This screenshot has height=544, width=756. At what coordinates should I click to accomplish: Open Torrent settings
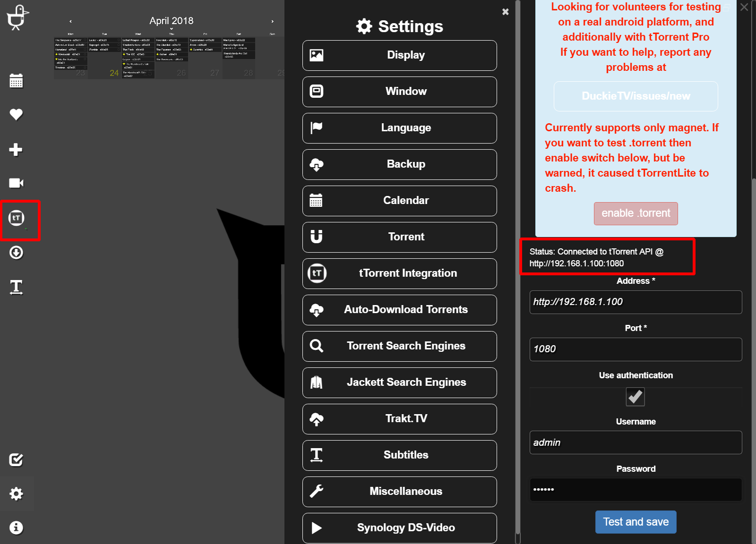400,237
